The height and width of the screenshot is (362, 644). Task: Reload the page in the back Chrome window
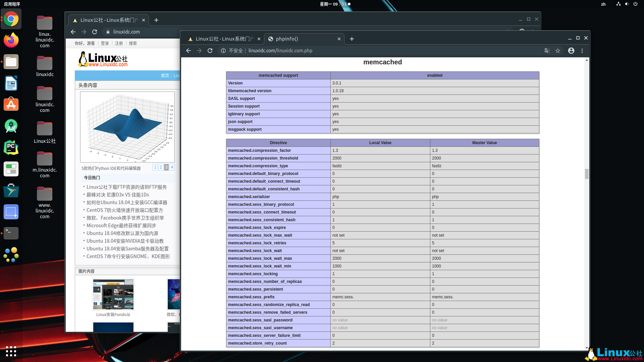coord(95,32)
